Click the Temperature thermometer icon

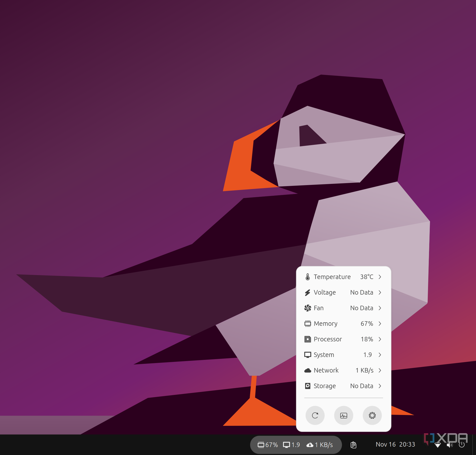coord(308,277)
